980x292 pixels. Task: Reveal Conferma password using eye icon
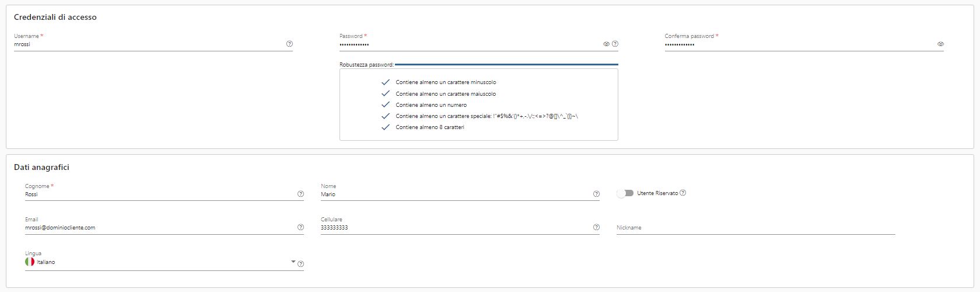(940, 44)
